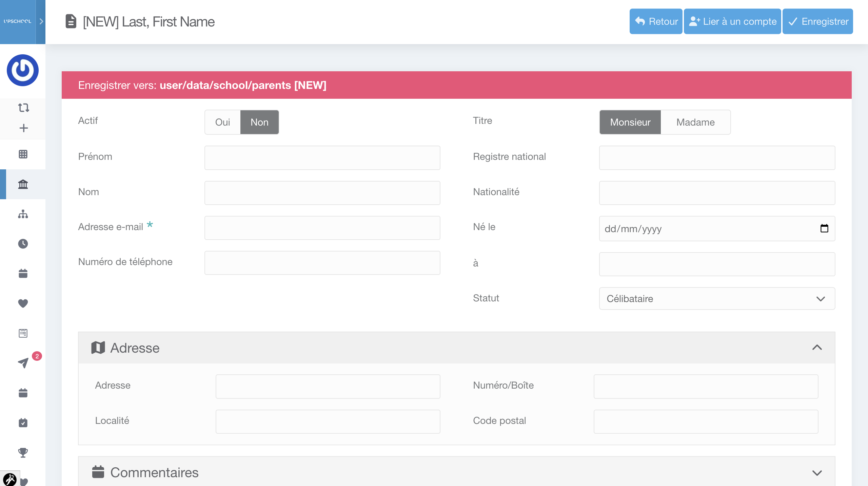
Task: Set Actif to Non
Action: pyautogui.click(x=259, y=122)
